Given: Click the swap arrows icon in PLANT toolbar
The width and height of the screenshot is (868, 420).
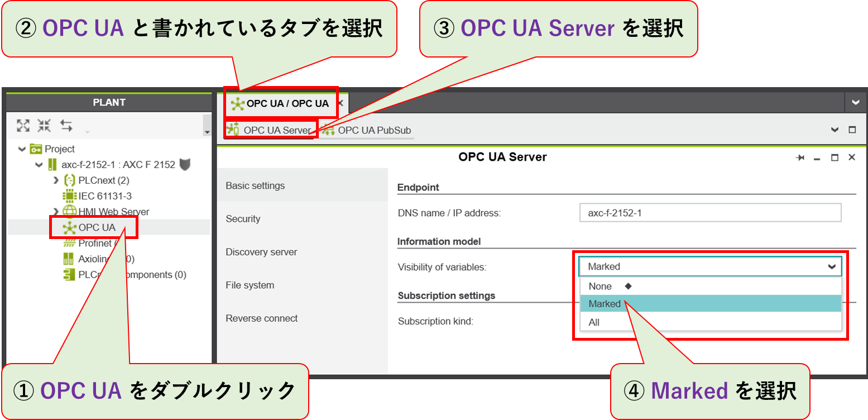Looking at the screenshot, I should click(x=67, y=125).
